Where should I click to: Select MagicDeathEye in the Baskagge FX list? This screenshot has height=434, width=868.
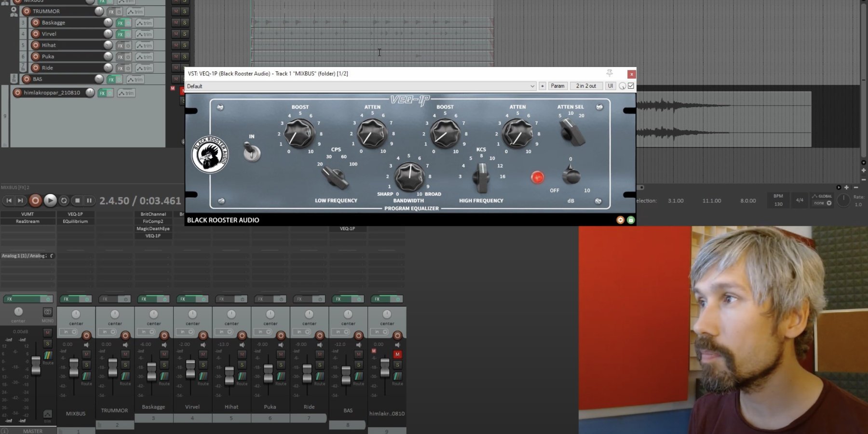(153, 229)
